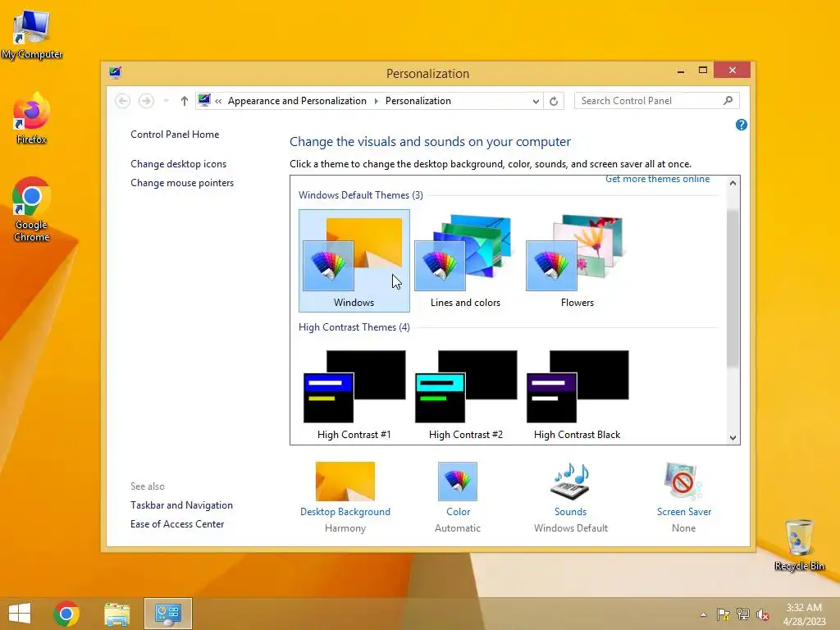Click the network status tray icon
840x630 pixels.
[x=743, y=614]
